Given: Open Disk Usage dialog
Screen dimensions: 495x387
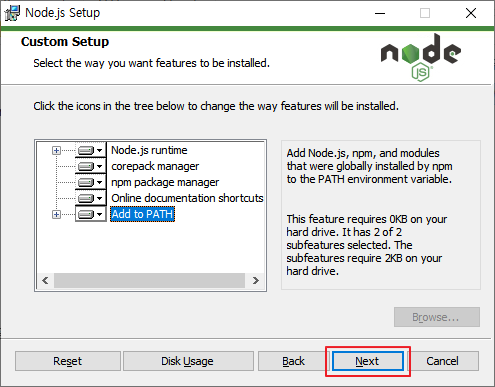Looking at the screenshot, I should pos(188,361).
